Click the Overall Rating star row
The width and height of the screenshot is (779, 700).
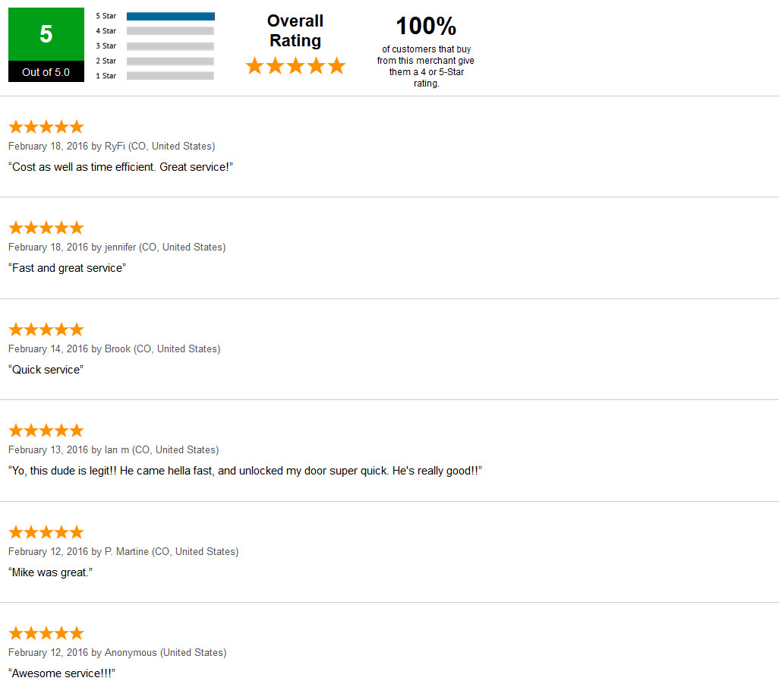[x=295, y=66]
